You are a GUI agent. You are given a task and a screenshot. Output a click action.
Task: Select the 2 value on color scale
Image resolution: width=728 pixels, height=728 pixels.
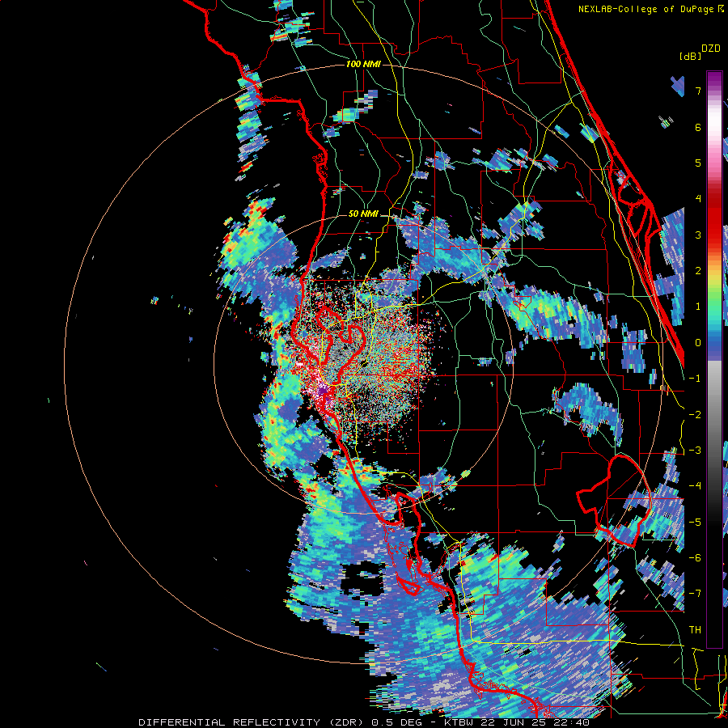pyautogui.click(x=698, y=271)
